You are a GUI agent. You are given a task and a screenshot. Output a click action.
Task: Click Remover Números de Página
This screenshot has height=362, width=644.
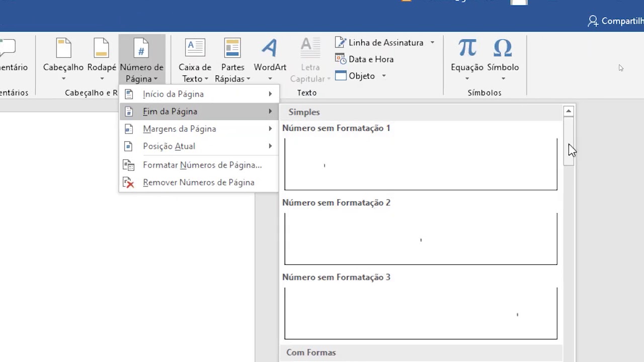click(x=198, y=183)
